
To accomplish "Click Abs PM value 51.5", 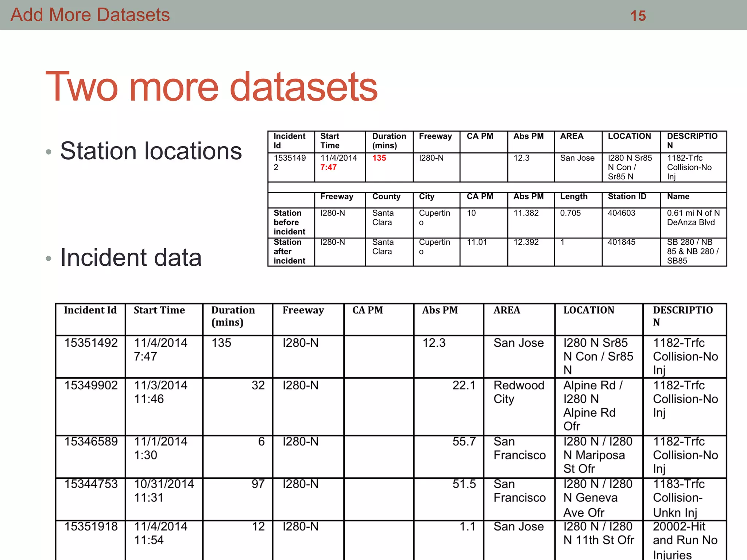I will point(464,484).
